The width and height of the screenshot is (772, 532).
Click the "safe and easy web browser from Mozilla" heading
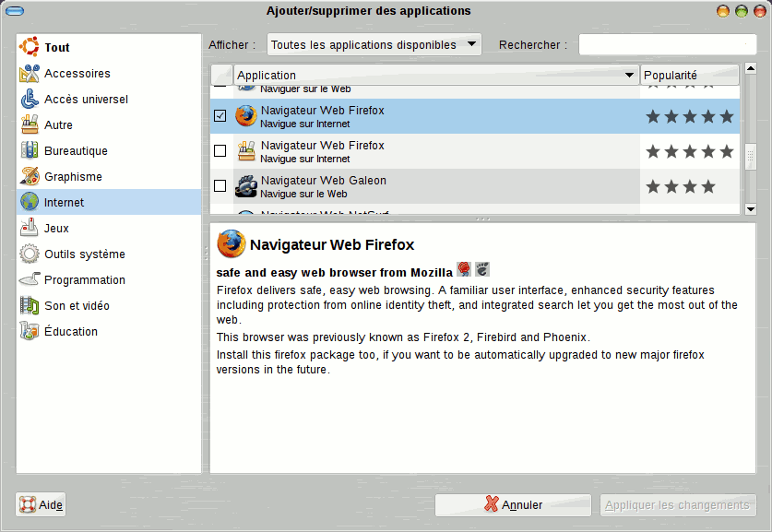334,273
